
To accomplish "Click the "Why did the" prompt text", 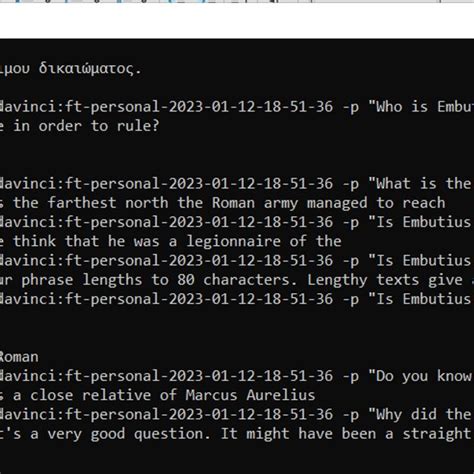I will tap(420, 415).
